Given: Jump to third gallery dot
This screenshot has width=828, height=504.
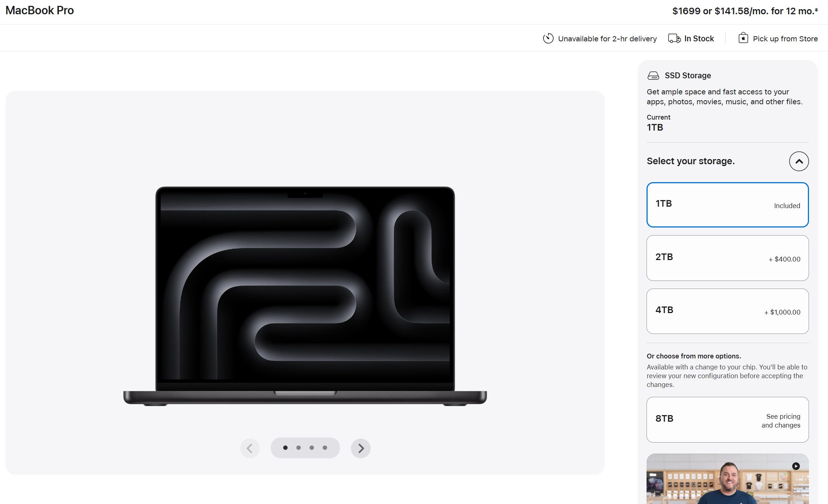Looking at the screenshot, I should 312,448.
